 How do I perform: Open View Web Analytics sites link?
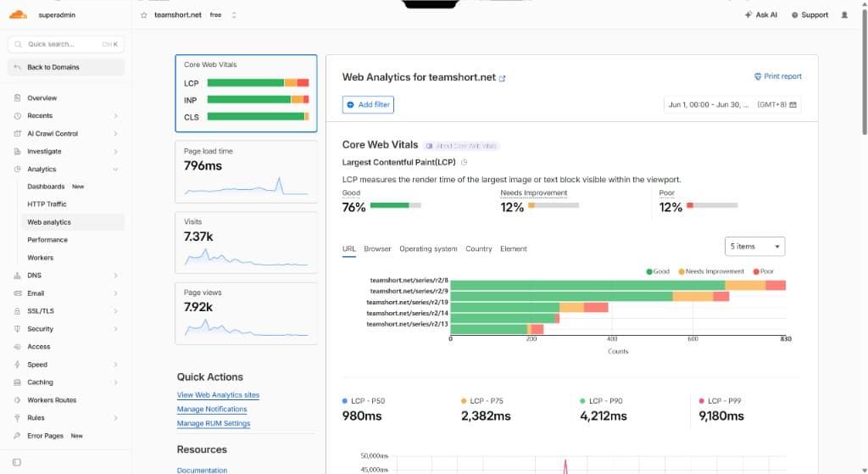coord(218,395)
